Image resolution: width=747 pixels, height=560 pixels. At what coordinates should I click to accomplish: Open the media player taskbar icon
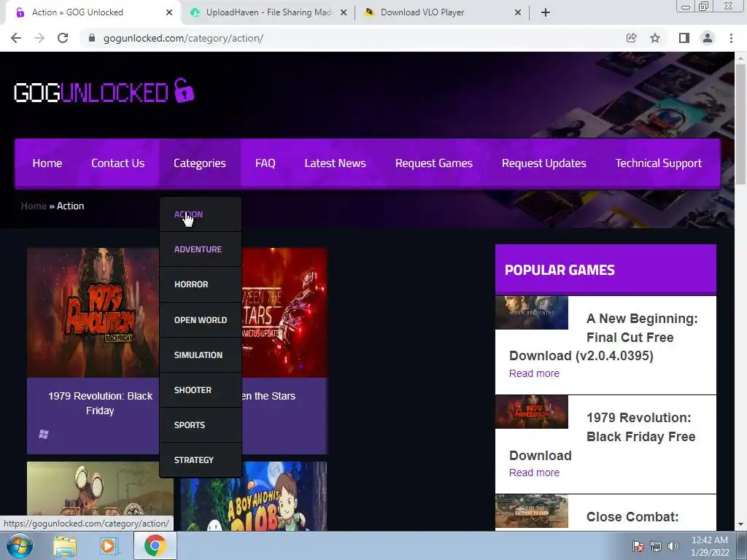click(109, 545)
